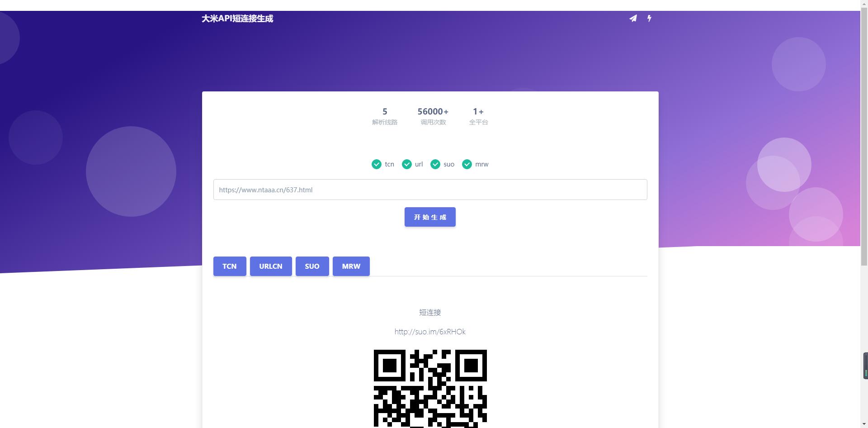Click the 5 解析线路 statistic
This screenshot has height=428, width=868.
pyautogui.click(x=385, y=116)
